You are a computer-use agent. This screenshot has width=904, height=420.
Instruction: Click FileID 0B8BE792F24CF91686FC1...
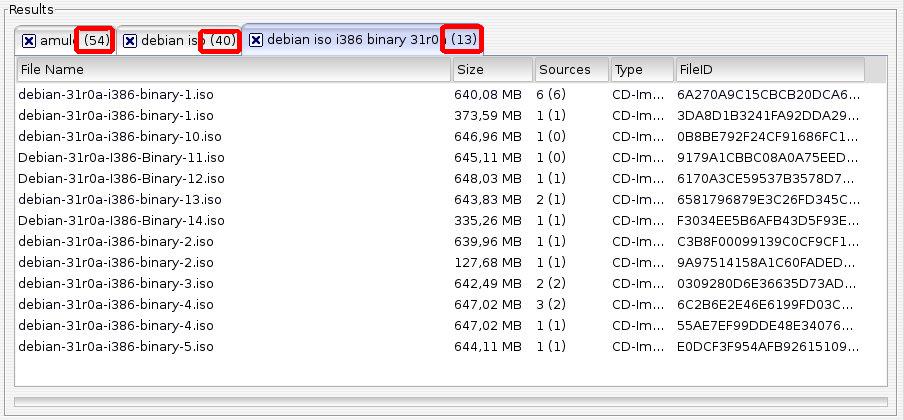[x=769, y=137]
